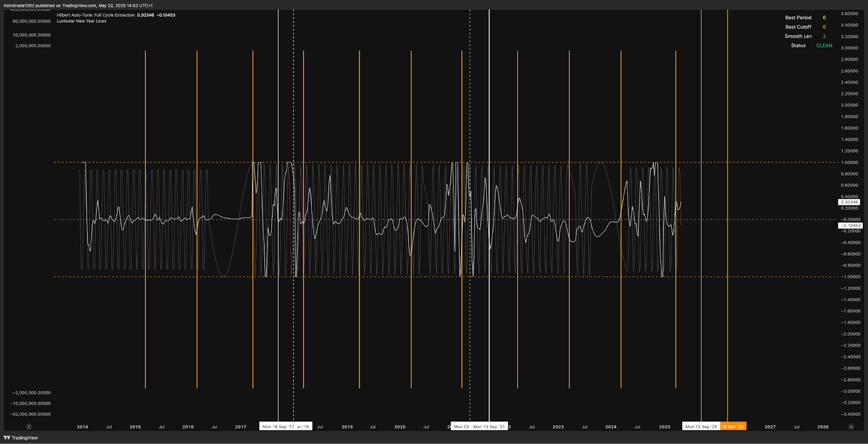Click the 2027 label on time axis
The height and width of the screenshot is (444, 868).
coord(770,427)
